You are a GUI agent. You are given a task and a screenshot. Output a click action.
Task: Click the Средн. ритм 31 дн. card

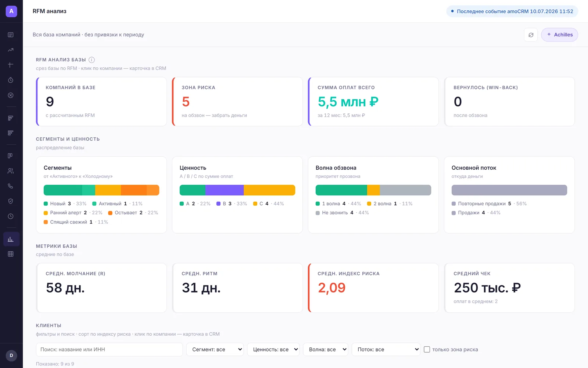[237, 288]
